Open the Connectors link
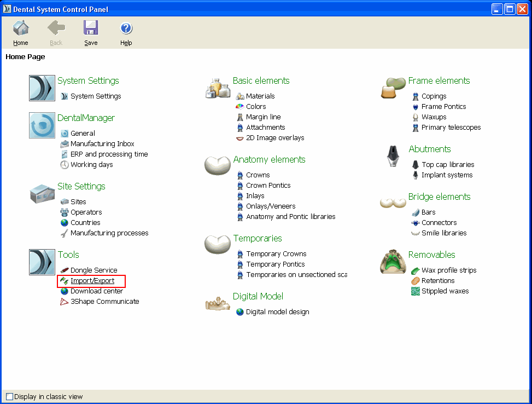This screenshot has height=404, width=532. point(439,223)
